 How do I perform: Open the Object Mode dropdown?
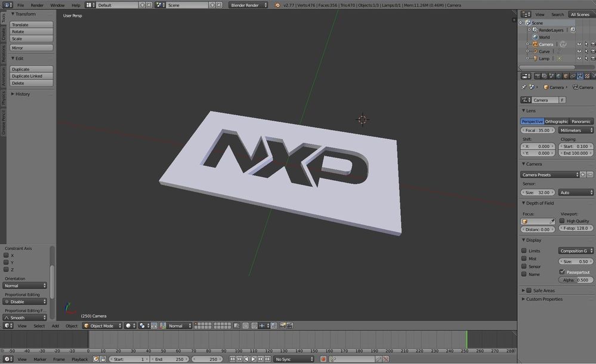(x=103, y=326)
